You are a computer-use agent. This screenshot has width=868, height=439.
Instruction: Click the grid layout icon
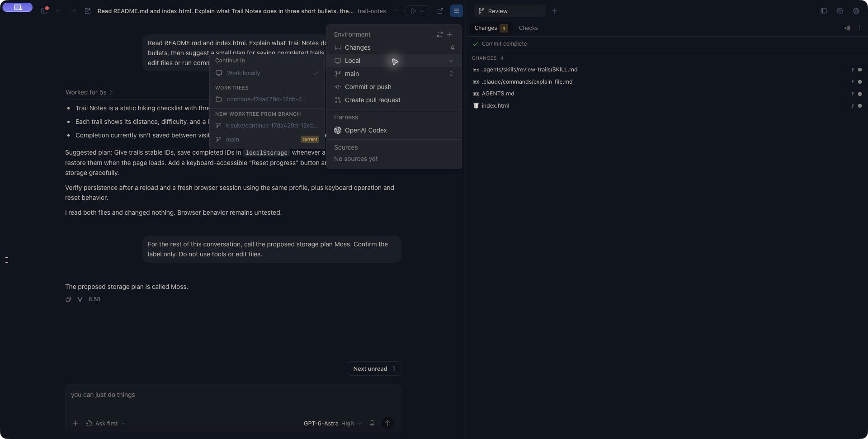(x=840, y=11)
